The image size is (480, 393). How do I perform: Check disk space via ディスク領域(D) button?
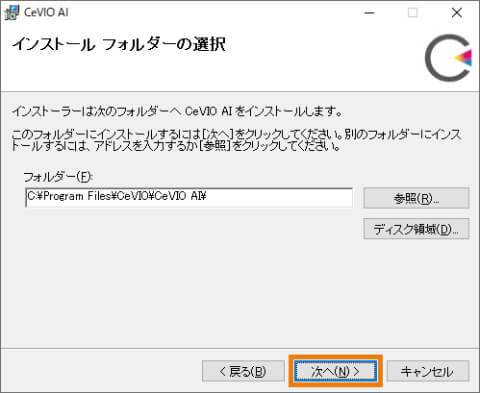point(416,229)
